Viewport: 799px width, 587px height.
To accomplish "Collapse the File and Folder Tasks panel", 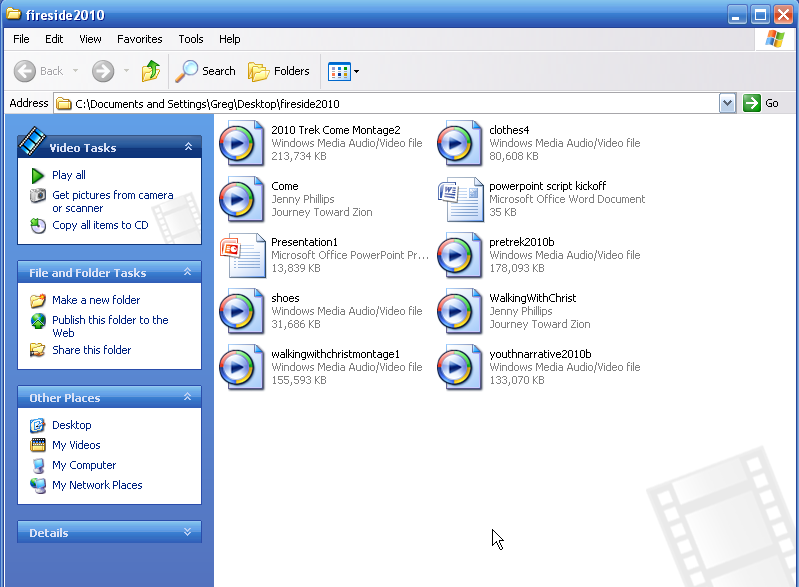I will click(x=188, y=272).
